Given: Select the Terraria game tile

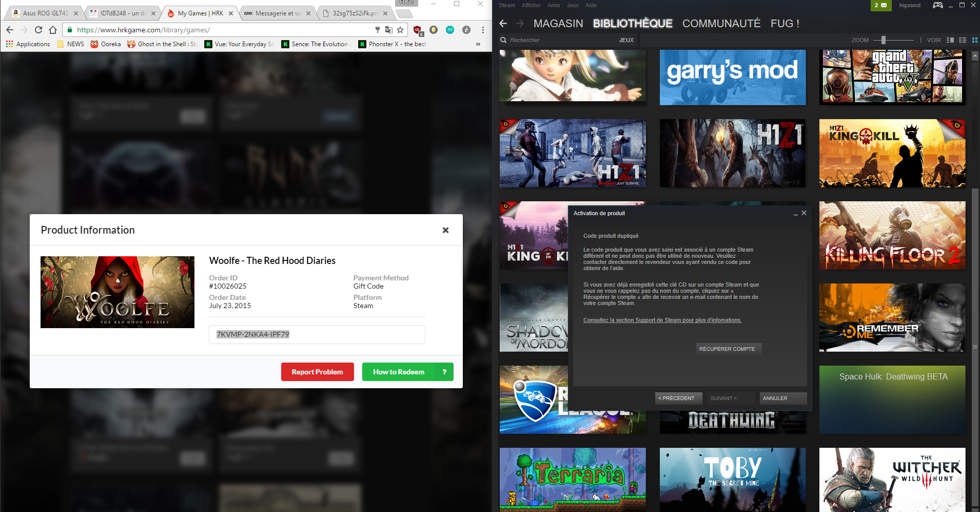Looking at the screenshot, I should click(573, 480).
